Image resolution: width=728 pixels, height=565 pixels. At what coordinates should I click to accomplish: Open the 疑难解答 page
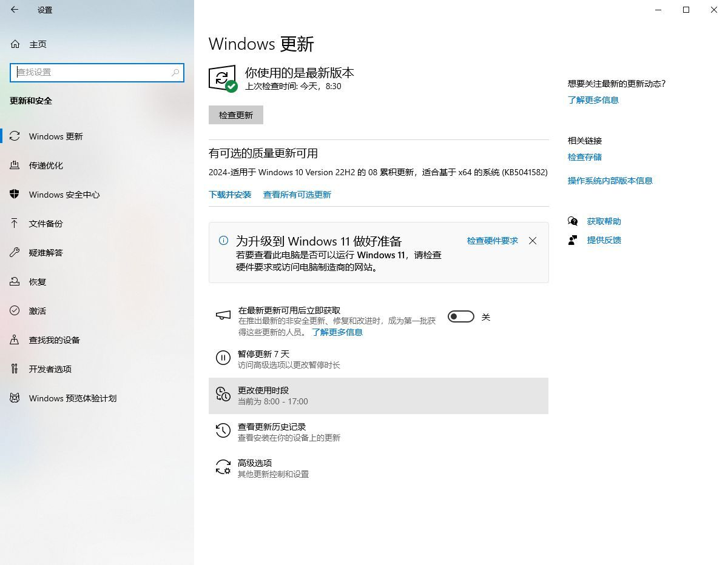tap(97, 253)
